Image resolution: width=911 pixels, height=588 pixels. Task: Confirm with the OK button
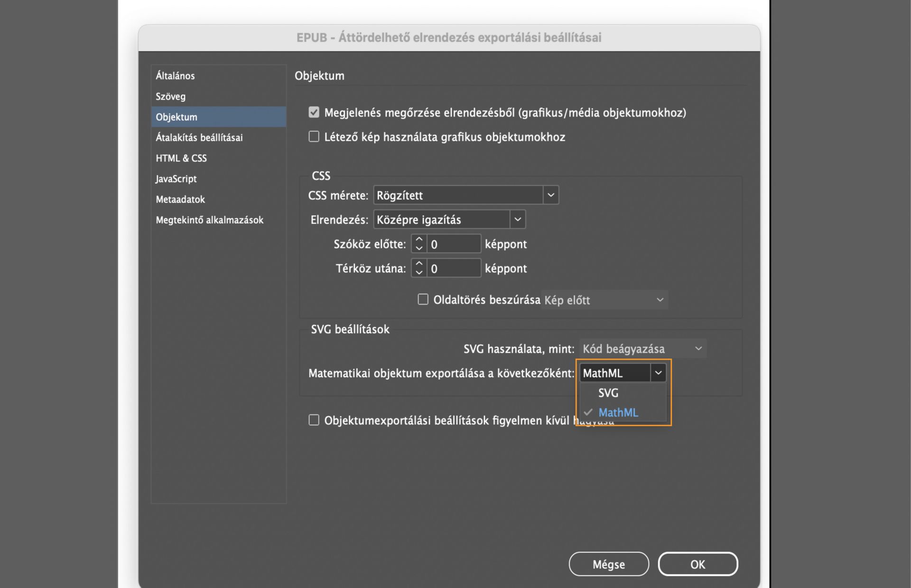pos(697,564)
